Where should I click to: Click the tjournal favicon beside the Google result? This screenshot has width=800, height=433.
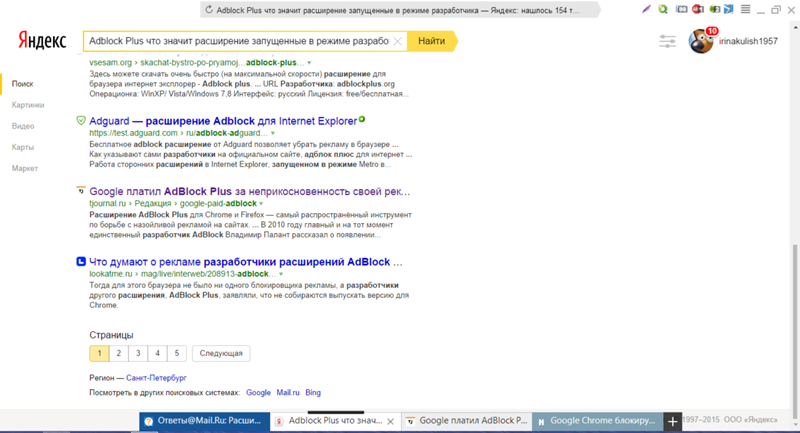pos(81,191)
